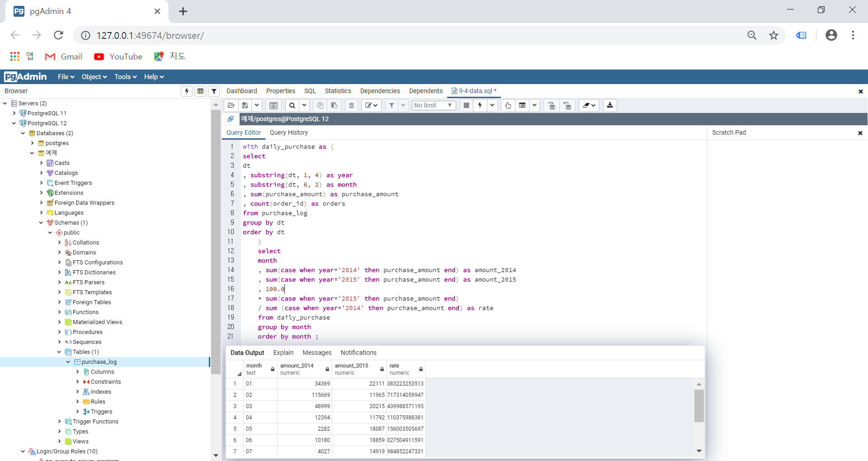Image resolution: width=868 pixels, height=461 pixels.
Task: Open execute options dropdown arrow
Action: 492,105
